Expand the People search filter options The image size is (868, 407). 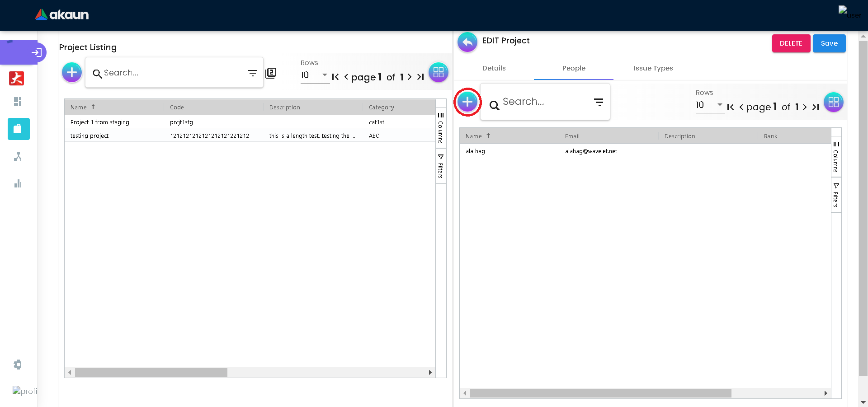[x=599, y=103]
